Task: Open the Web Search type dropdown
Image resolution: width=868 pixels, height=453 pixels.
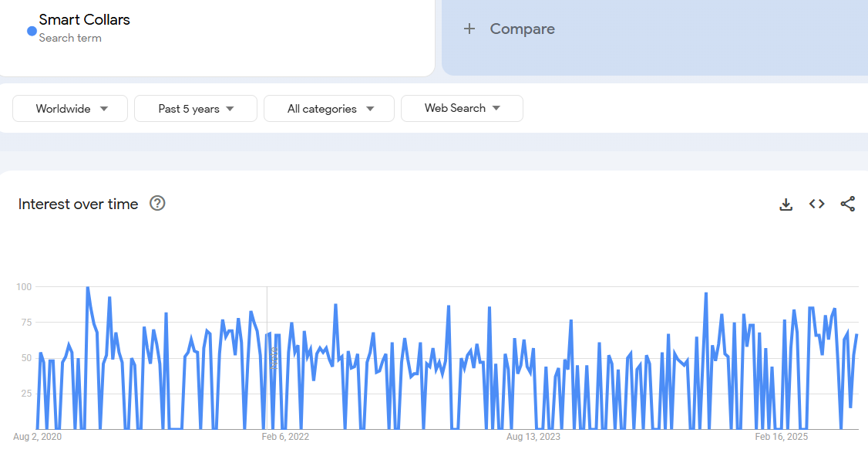Action: coord(462,109)
